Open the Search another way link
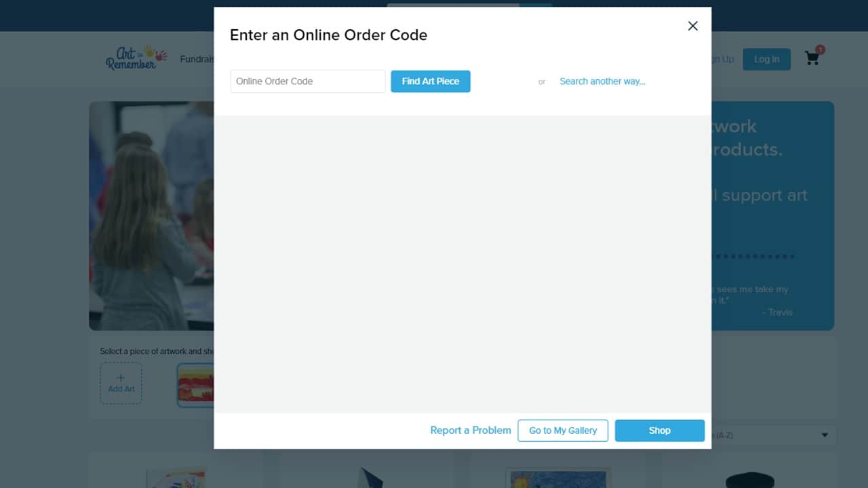This screenshot has height=488, width=868. coord(602,81)
